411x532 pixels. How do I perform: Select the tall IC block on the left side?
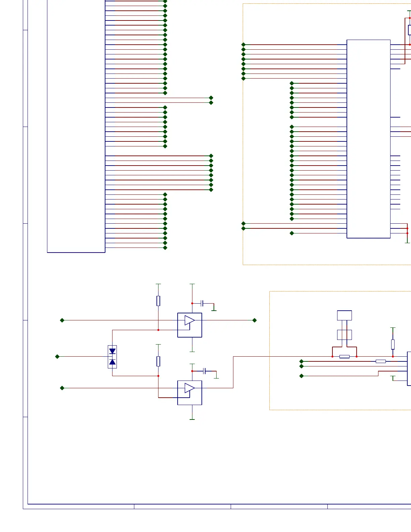point(76,126)
